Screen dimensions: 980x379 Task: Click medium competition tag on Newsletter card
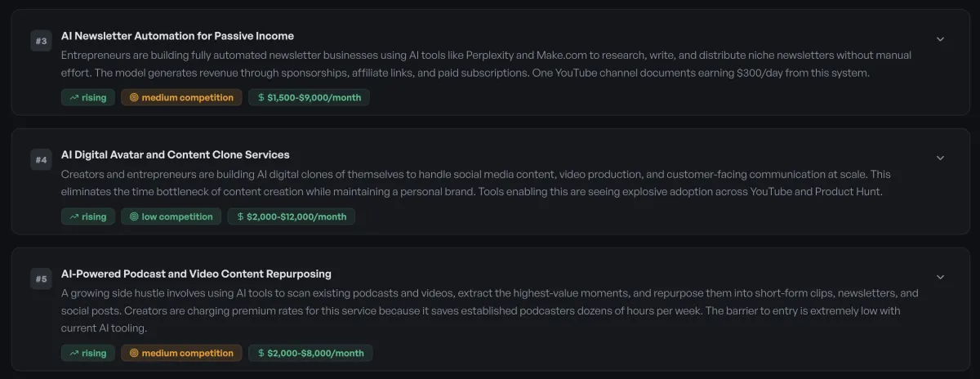[x=181, y=98]
